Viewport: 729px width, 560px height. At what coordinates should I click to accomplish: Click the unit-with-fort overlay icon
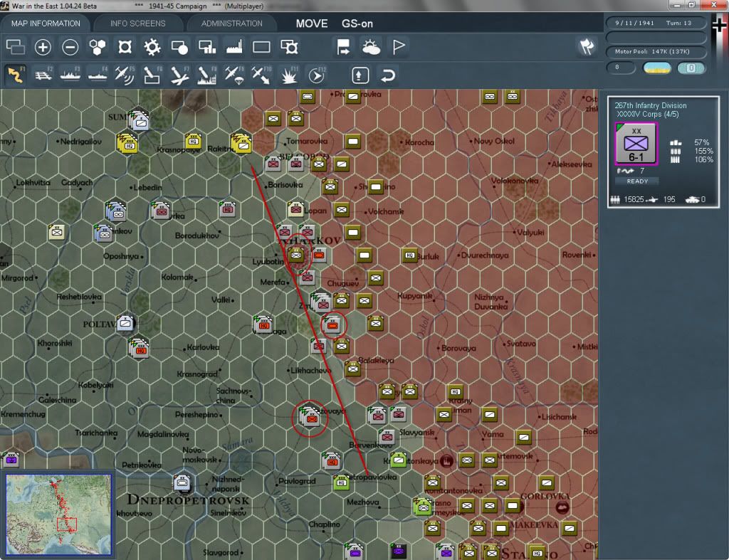tap(289, 47)
